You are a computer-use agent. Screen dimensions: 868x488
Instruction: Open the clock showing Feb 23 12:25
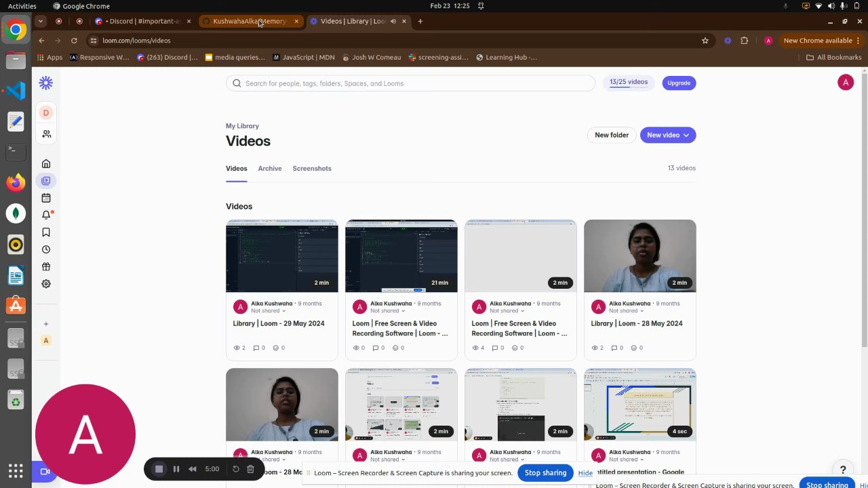pyautogui.click(x=450, y=6)
